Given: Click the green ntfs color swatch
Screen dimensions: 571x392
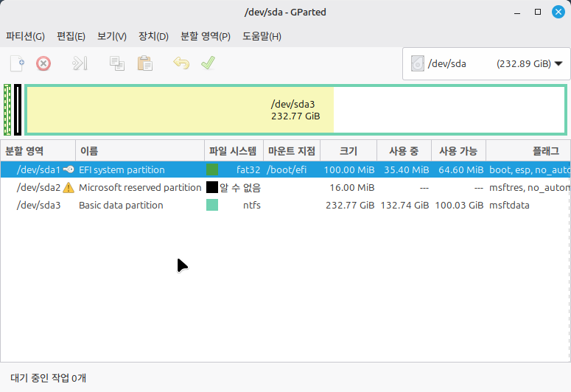Looking at the screenshot, I should click(x=212, y=206).
